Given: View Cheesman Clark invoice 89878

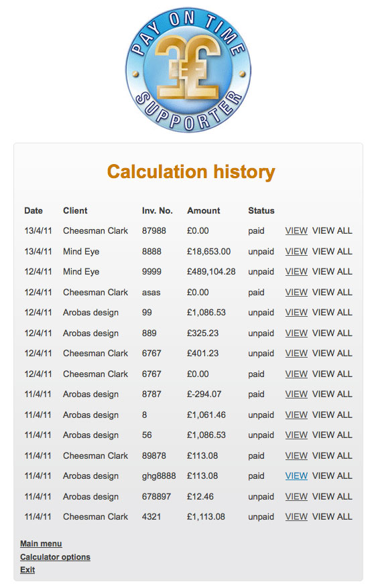Looking at the screenshot, I should pos(296,455).
